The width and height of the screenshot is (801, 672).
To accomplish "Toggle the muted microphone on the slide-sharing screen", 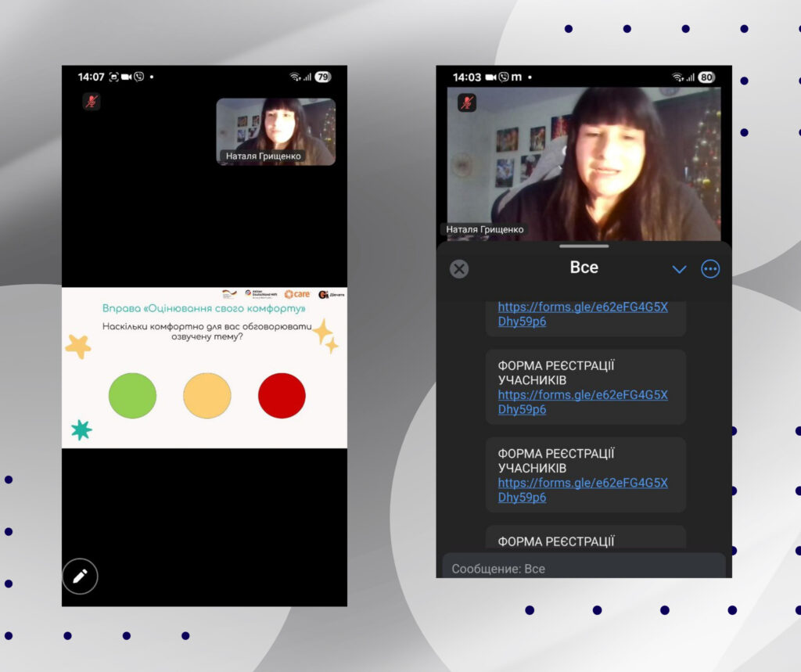I will 92,102.
